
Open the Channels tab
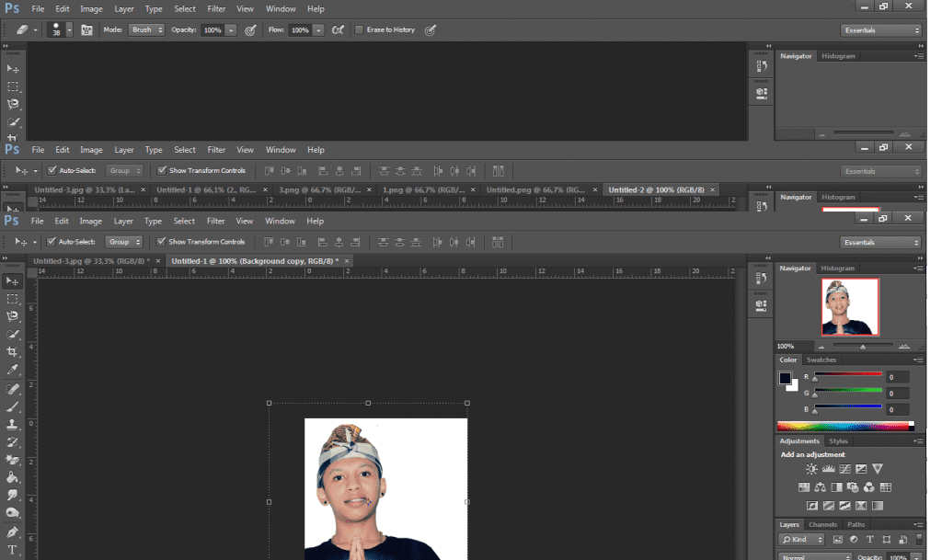822,525
